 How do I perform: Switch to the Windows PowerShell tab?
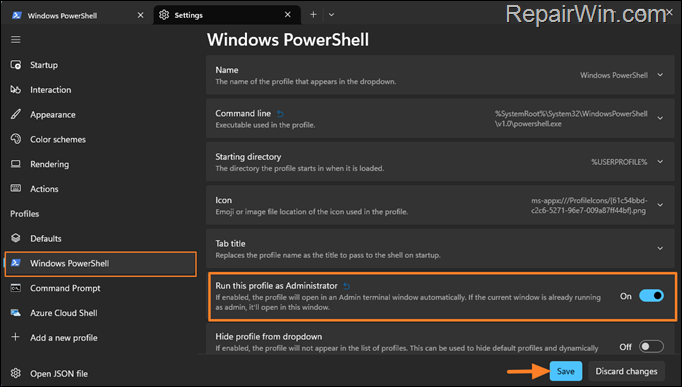point(78,15)
